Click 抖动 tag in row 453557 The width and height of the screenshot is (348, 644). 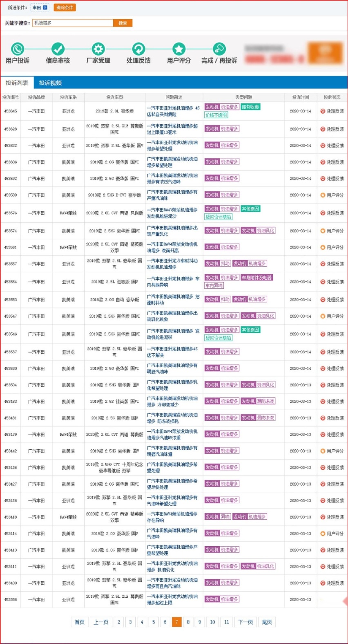tap(226, 264)
